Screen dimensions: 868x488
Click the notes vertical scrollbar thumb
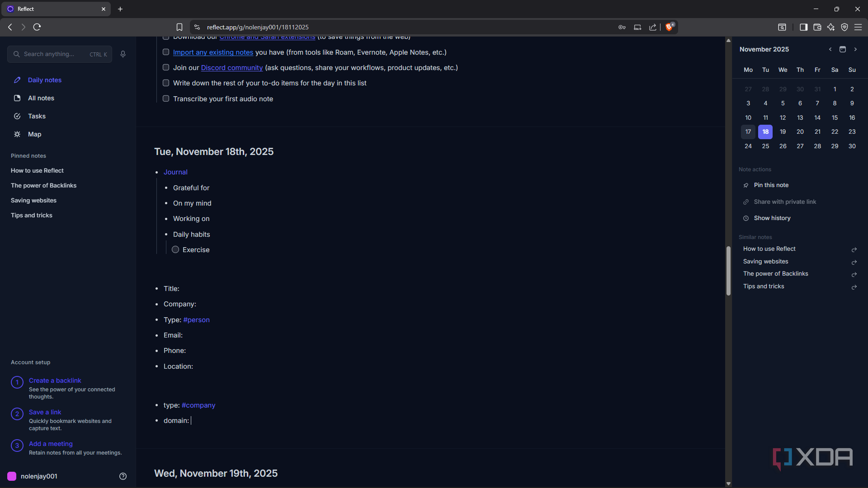click(728, 271)
